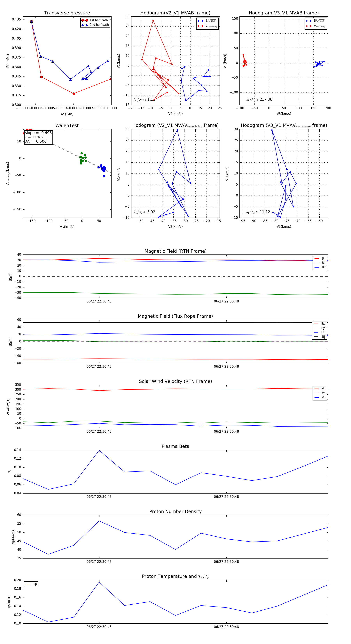351x644 pixels.
Task: Select the 06/27 22:30:48 tick label under Plasma Beta
Action: click(x=226, y=497)
